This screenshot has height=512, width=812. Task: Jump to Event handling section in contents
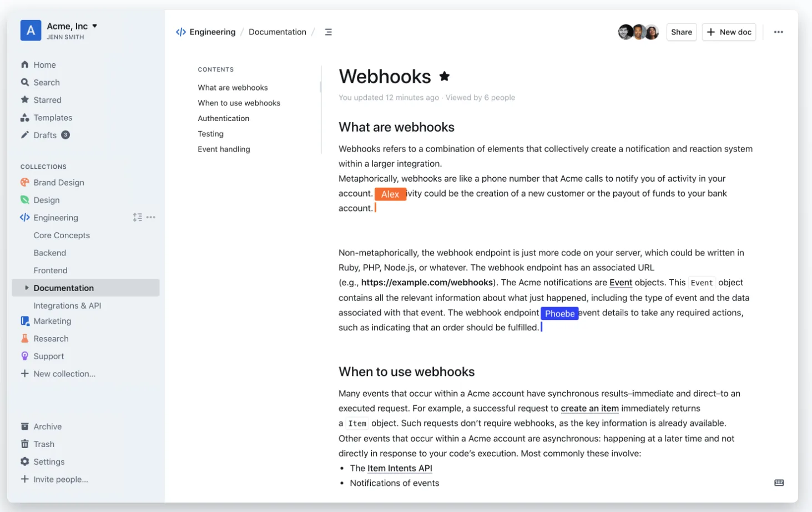pyautogui.click(x=224, y=149)
